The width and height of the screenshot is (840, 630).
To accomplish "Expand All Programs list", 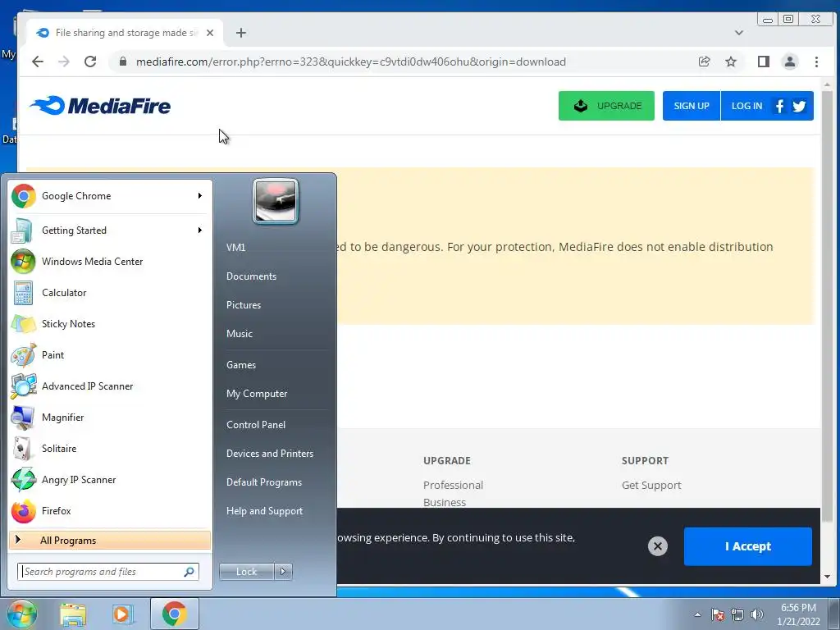I will click(110, 541).
